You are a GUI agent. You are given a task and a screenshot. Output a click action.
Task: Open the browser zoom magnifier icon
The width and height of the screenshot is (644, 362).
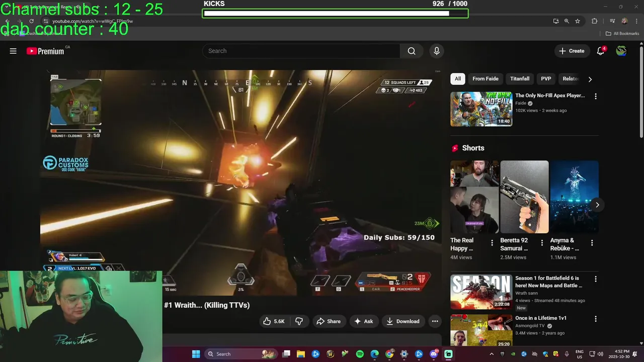[567, 21]
